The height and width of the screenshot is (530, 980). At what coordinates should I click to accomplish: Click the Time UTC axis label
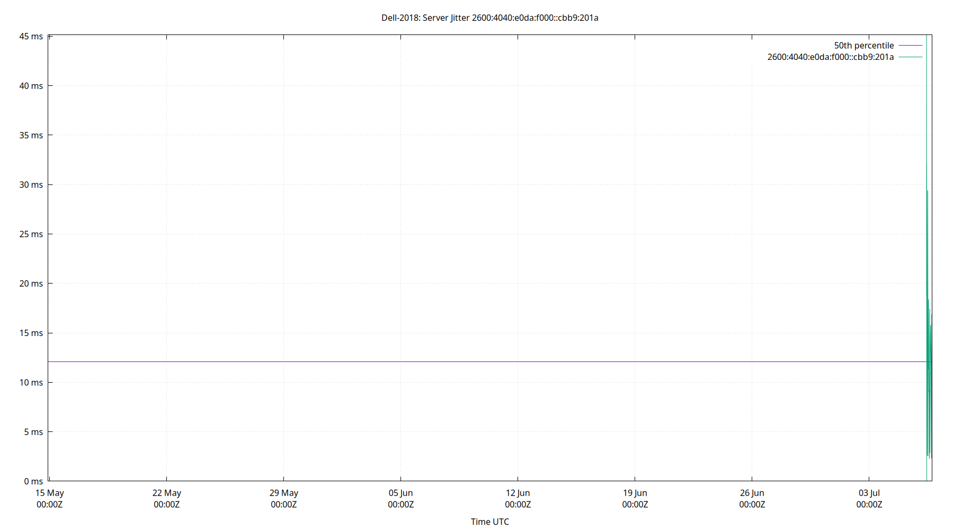click(489, 522)
